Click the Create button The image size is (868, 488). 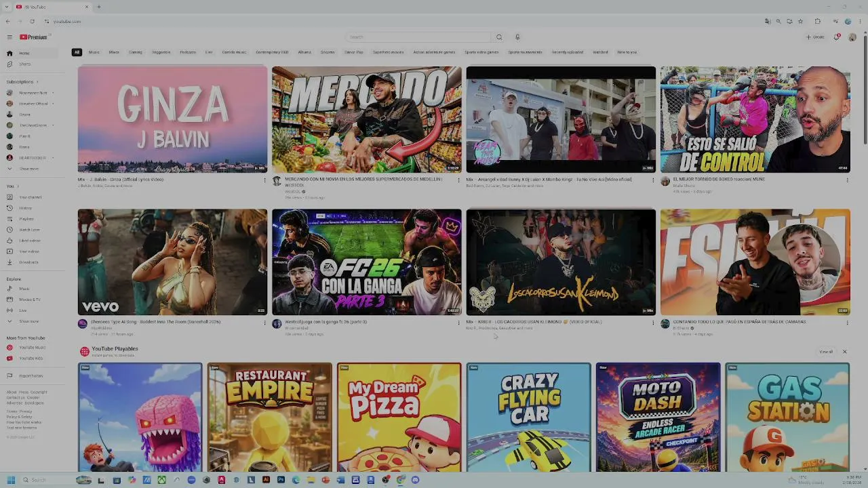click(x=816, y=37)
